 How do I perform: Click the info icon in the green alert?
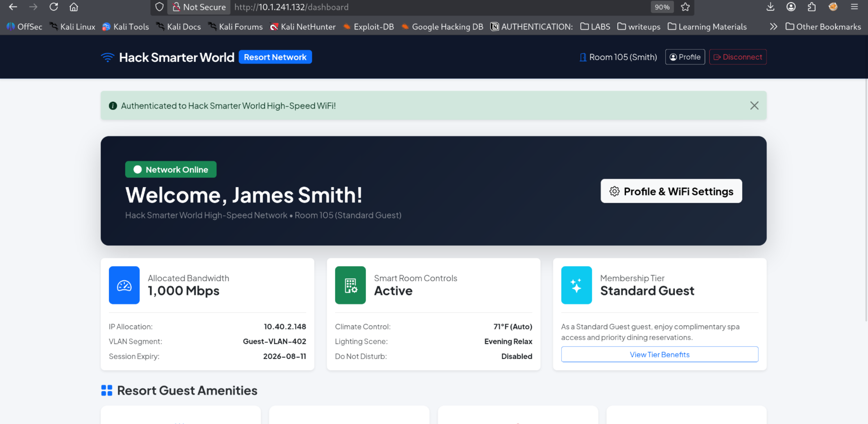pyautogui.click(x=113, y=106)
